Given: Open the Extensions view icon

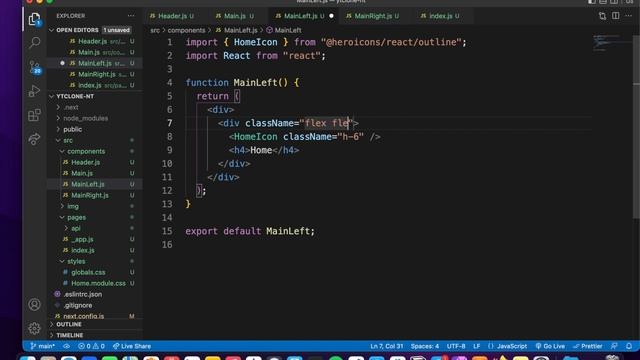Looking at the screenshot, I should point(34,115).
